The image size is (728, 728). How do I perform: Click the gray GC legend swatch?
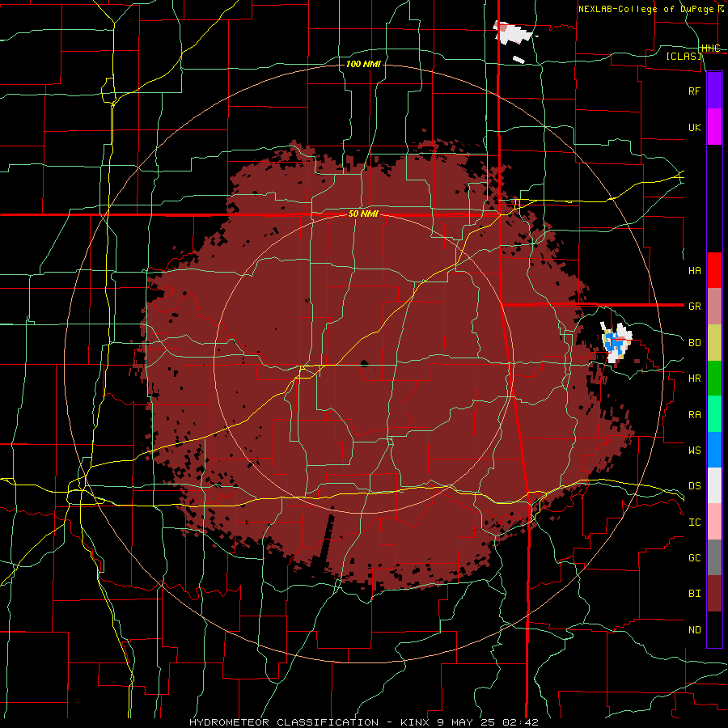714,557
